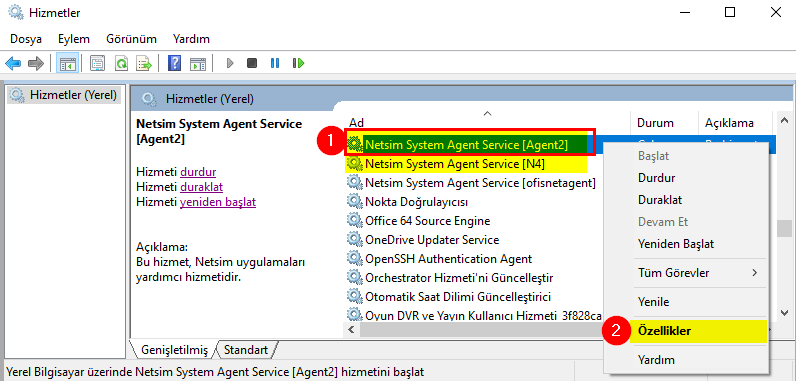Image resolution: width=796 pixels, height=381 pixels.
Task: Click the gear icon beside Office 64 Source Engine
Action: click(x=354, y=221)
